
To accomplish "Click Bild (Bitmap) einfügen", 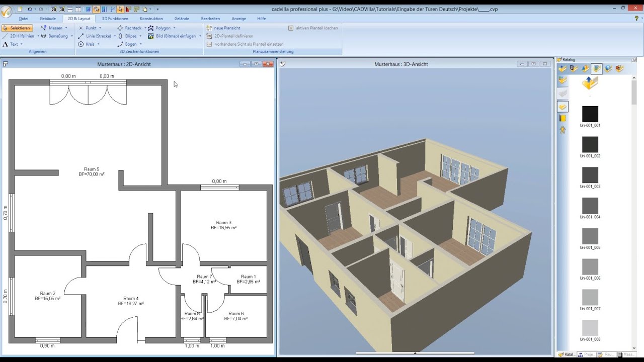I will point(172,36).
